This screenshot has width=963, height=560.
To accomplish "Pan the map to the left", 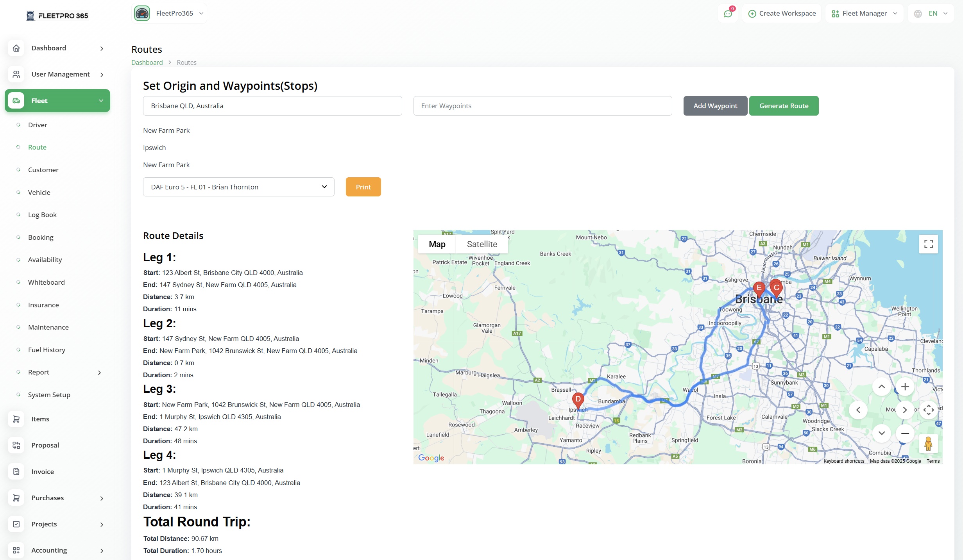I will (858, 410).
